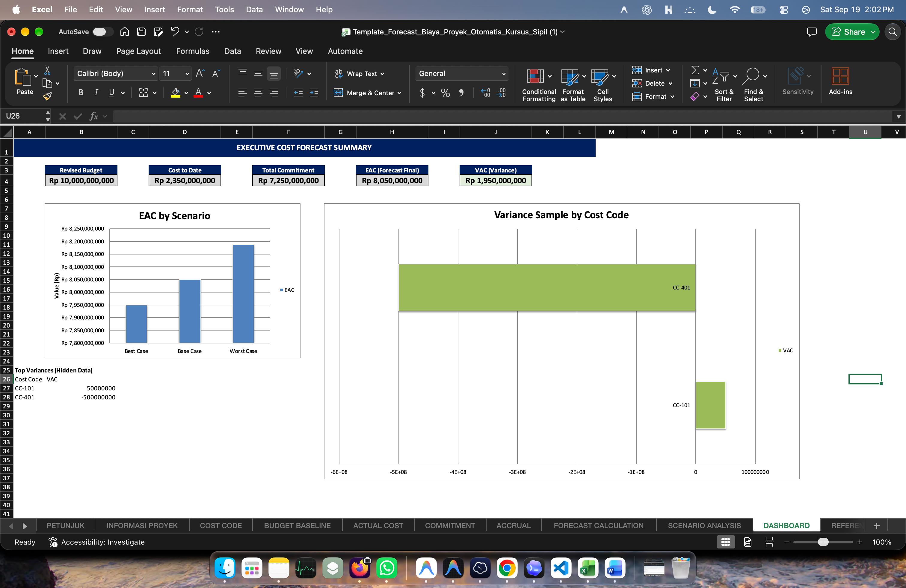Viewport: 906px width, 588px height.
Task: Apply Bold formatting
Action: (x=81, y=93)
